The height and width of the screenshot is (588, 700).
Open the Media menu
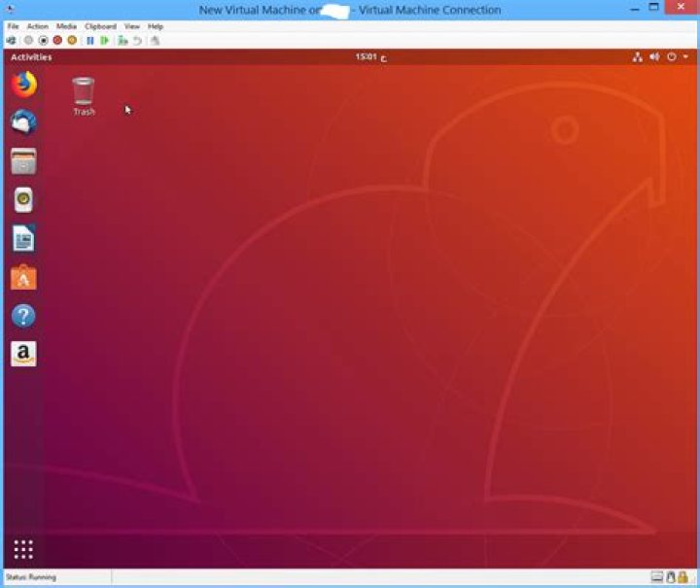[66, 26]
